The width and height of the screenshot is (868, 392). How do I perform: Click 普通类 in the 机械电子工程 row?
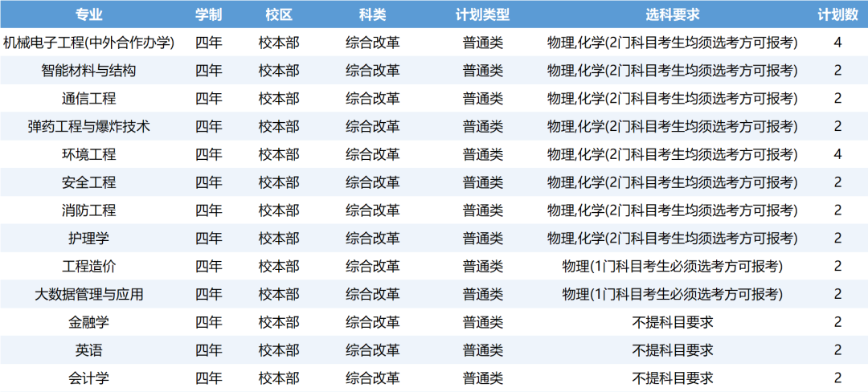point(483,42)
